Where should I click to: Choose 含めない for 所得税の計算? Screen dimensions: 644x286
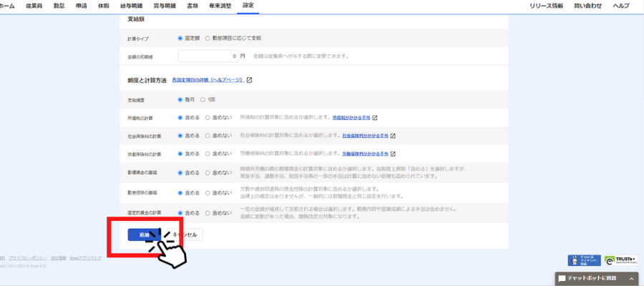point(208,117)
